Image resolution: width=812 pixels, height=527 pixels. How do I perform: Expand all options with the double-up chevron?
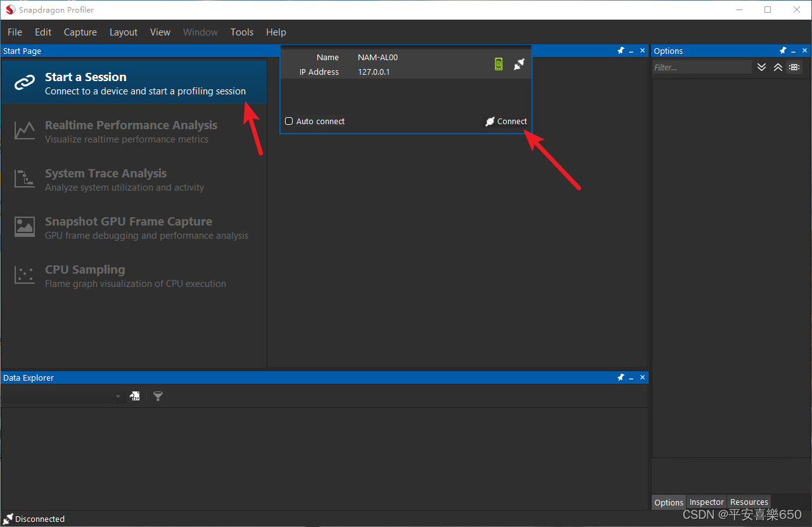click(x=778, y=67)
